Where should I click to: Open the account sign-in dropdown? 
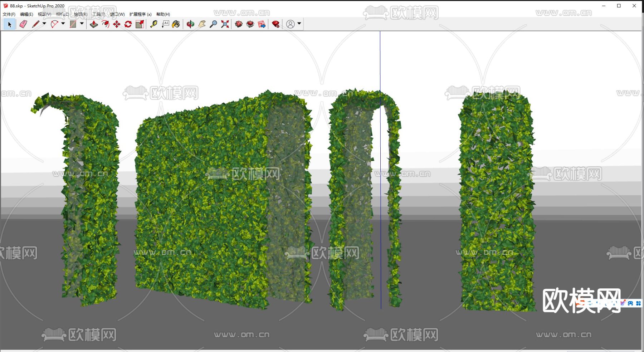point(299,24)
